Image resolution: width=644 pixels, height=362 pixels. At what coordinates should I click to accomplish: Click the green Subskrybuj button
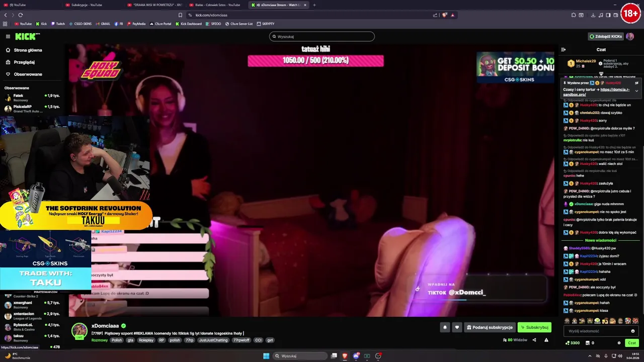(534, 327)
